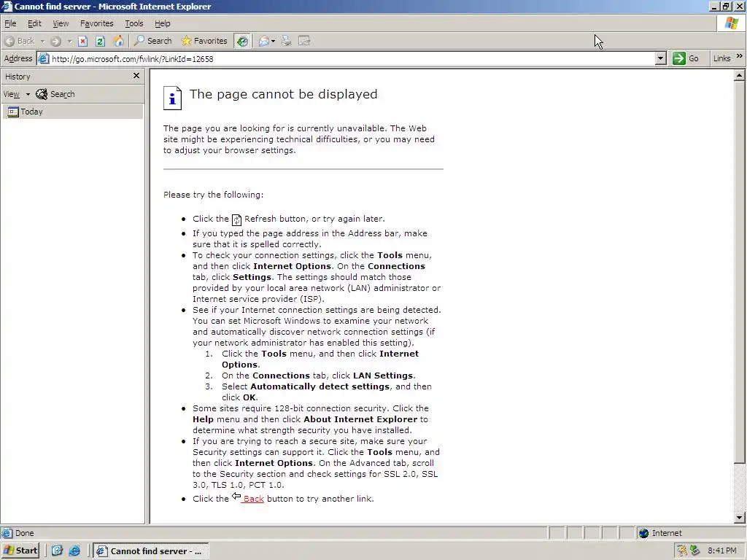The image size is (747, 560).
Task: Click the first system tray icon
Action: point(682,551)
